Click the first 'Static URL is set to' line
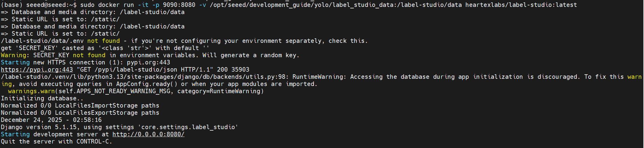Image resolution: width=644 pixels, height=148 pixels. point(60,19)
